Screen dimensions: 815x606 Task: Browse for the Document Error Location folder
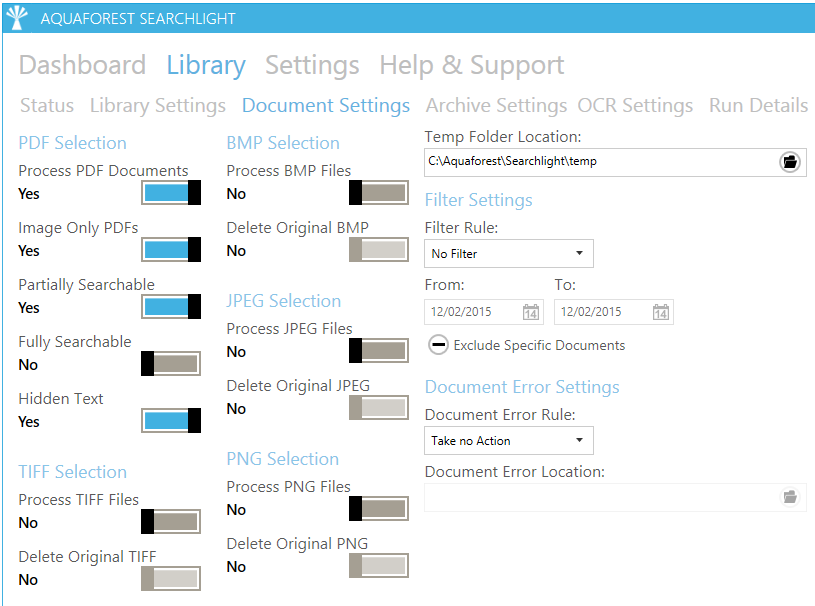click(x=790, y=497)
